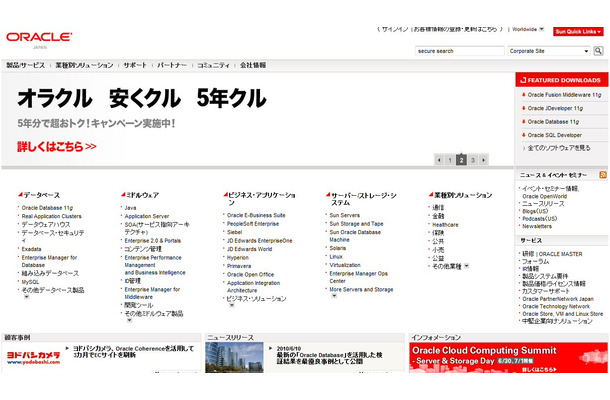The height and width of the screenshot is (400, 610).
Task: Expand その他ミドルウェア製品 arrow
Action: [x=130, y=320]
